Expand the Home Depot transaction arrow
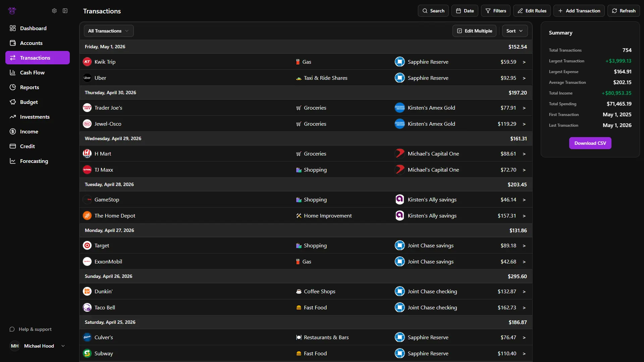 pyautogui.click(x=524, y=216)
